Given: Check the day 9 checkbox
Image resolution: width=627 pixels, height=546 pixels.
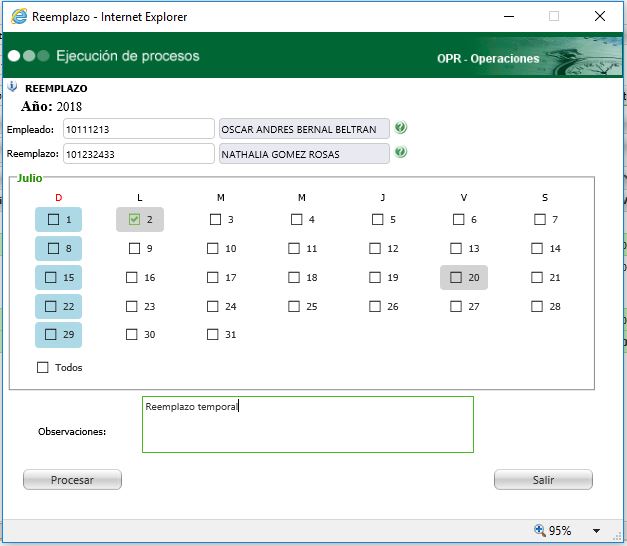Looking at the screenshot, I should pyautogui.click(x=134, y=248).
